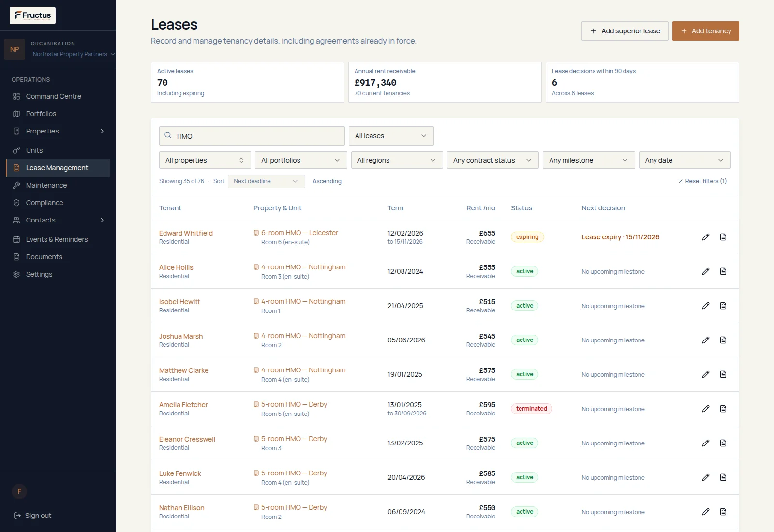The image size is (774, 532).
Task: Change the Next deadline sort option
Action: coord(266,181)
